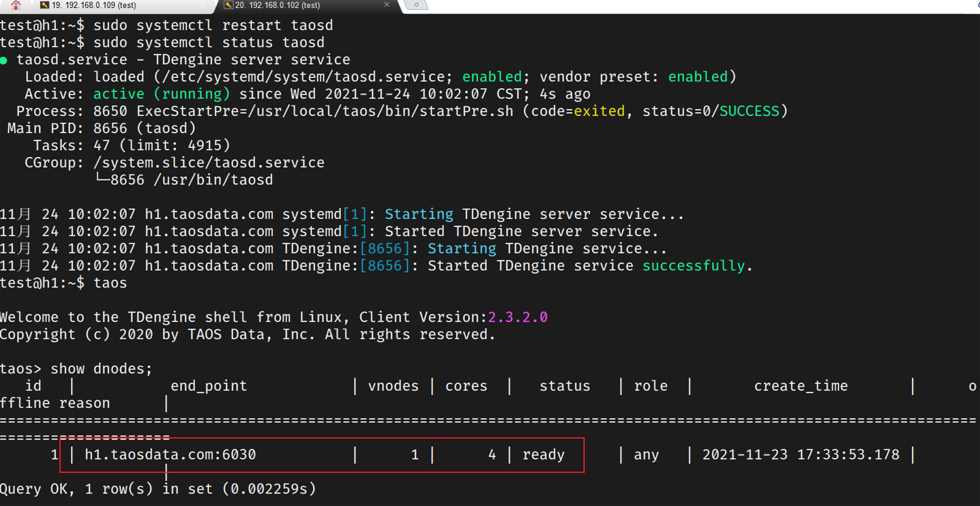Click the green service status dot
This screenshot has width=980, height=506.
click(x=4, y=60)
